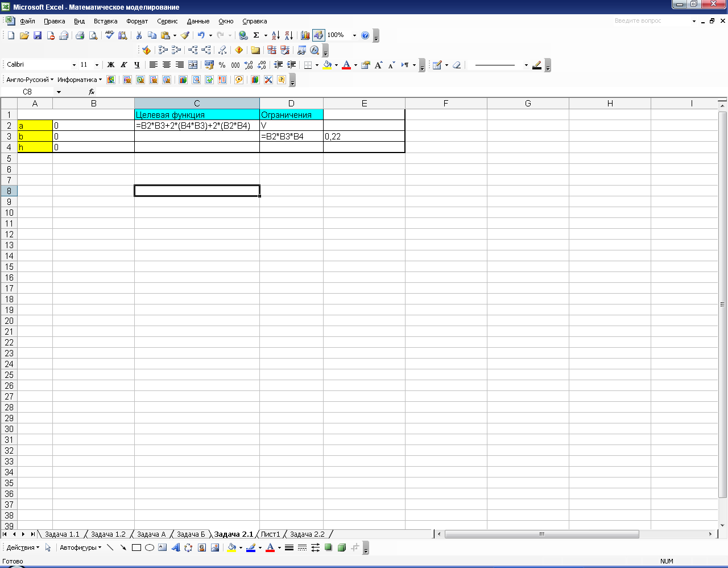Open the Calibri font name dropdown
The width and height of the screenshot is (728, 568).
click(x=74, y=65)
